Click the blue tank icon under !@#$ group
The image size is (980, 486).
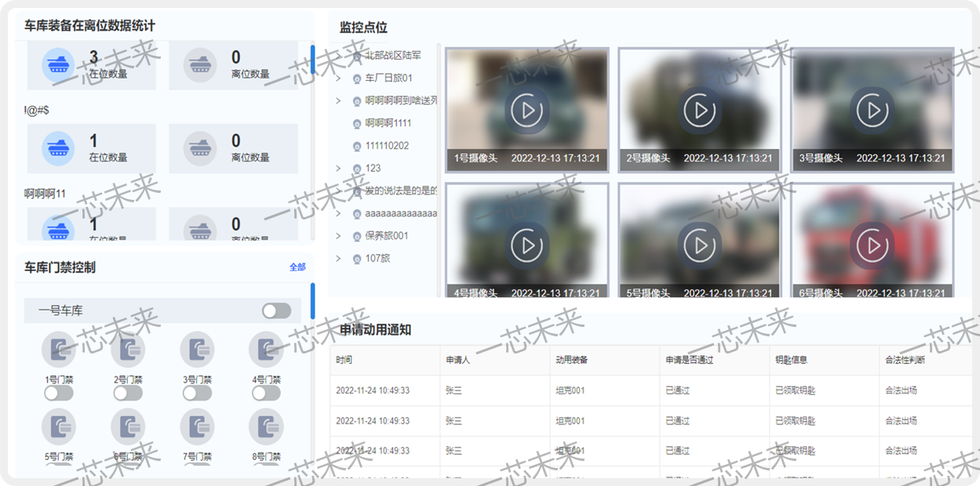[58, 147]
